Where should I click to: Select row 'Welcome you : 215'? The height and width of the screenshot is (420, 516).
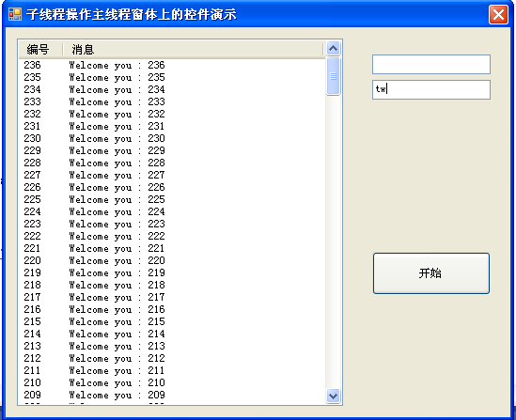click(172, 321)
